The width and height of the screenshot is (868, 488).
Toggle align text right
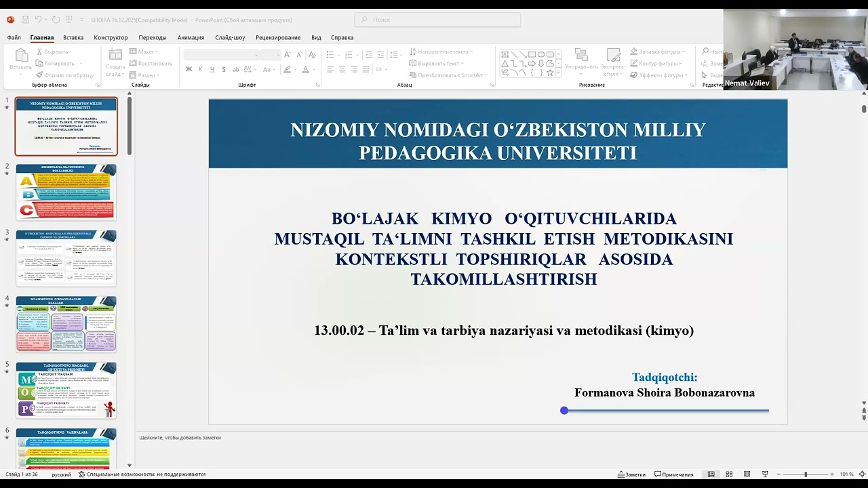[354, 69]
